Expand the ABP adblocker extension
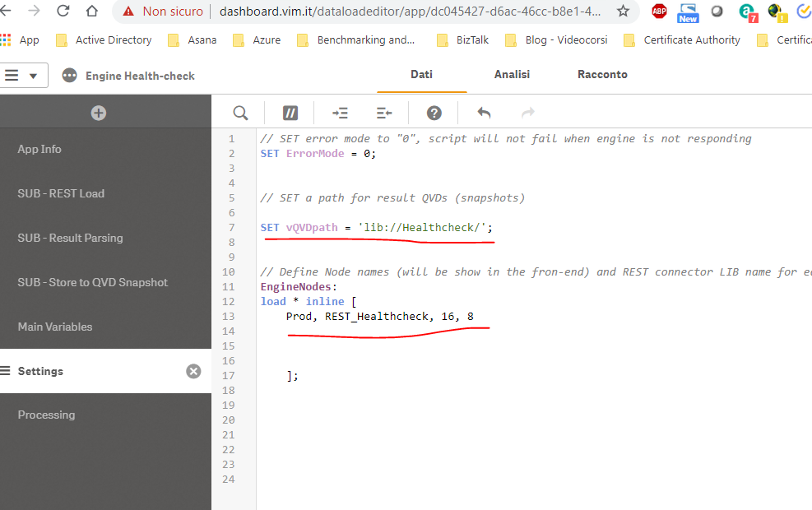 [x=659, y=12]
